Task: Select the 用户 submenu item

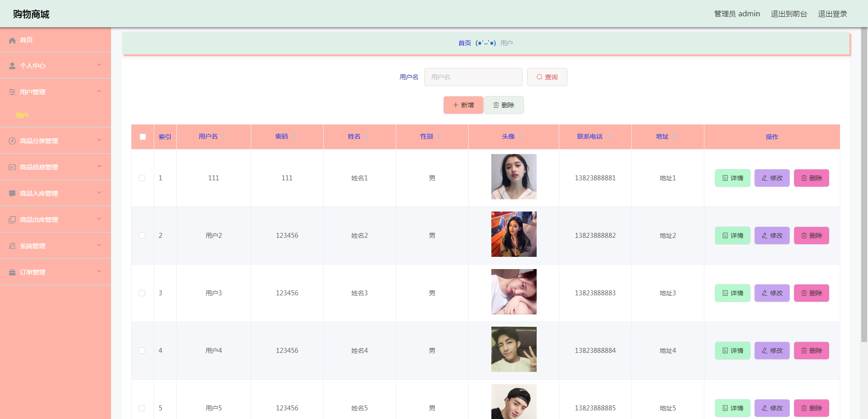Action: pyautogui.click(x=22, y=116)
